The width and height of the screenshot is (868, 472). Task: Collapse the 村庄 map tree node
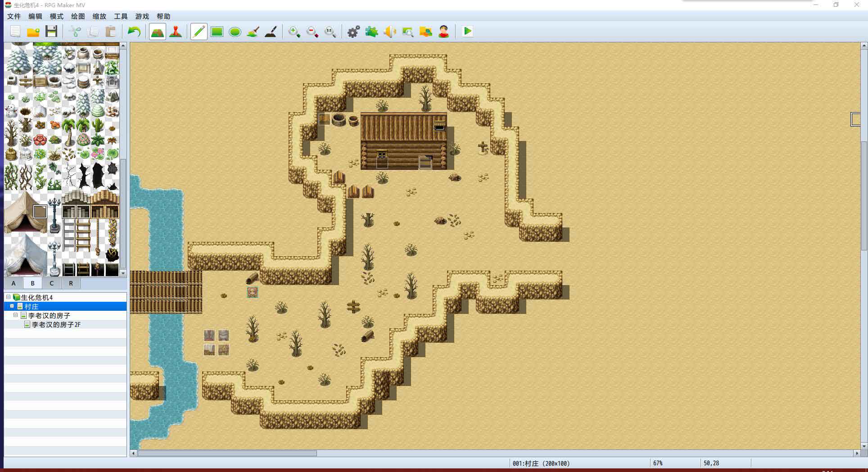coord(12,306)
